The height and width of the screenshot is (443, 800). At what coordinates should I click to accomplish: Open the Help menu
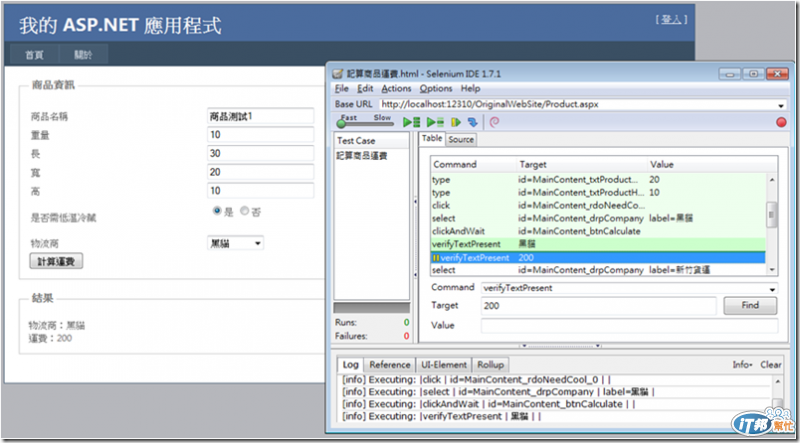(x=470, y=88)
